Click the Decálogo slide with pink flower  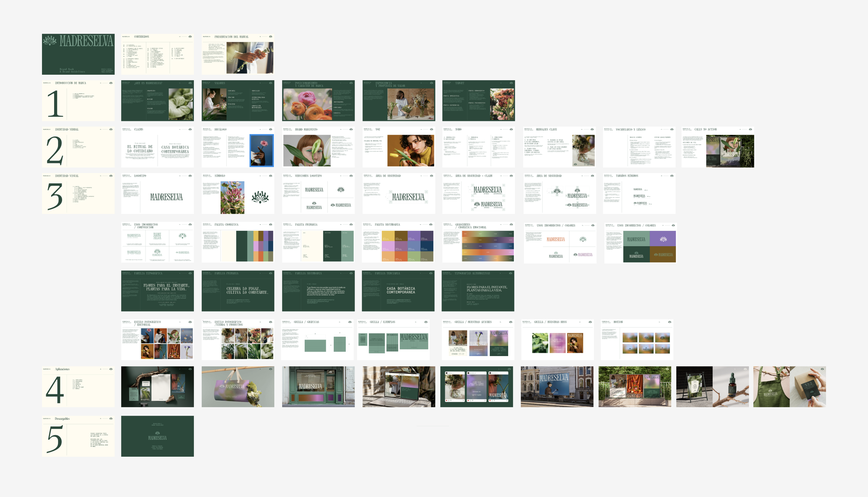tap(238, 147)
